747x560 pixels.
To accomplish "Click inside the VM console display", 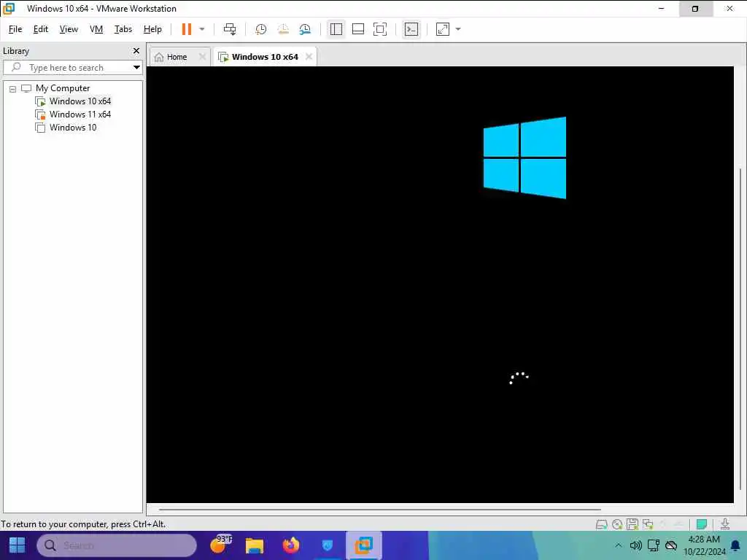I will pos(440,284).
